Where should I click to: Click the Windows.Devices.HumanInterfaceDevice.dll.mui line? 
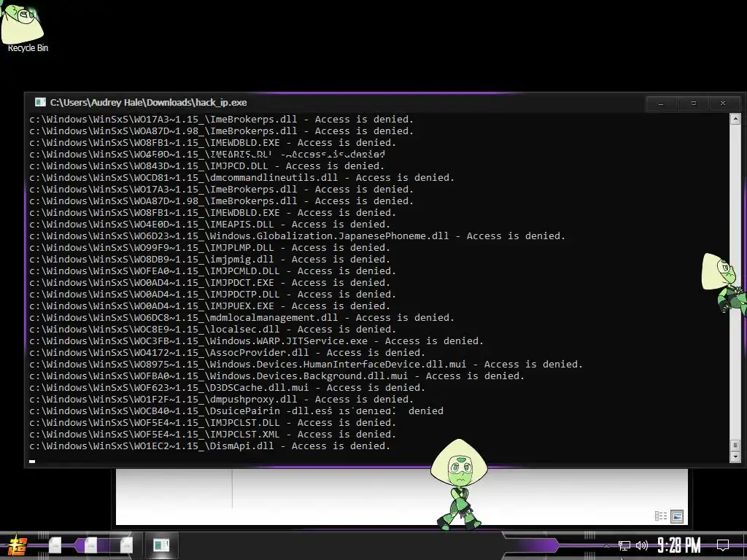(306, 365)
